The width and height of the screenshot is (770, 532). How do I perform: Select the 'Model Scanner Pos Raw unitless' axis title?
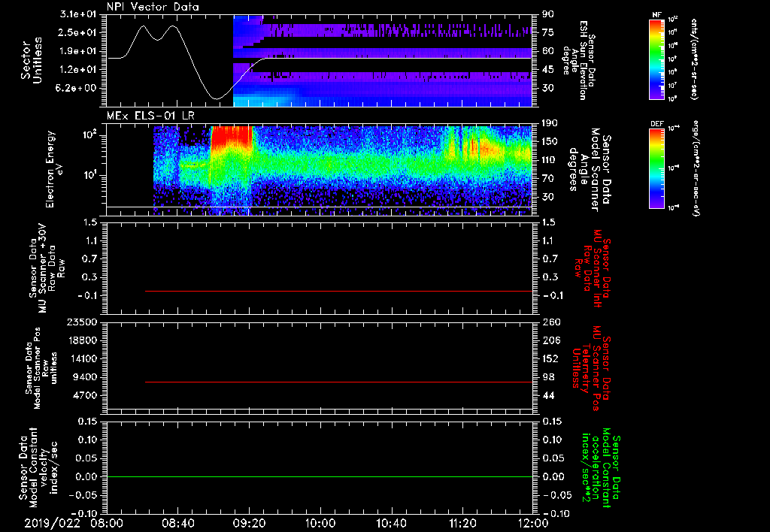coord(41,368)
